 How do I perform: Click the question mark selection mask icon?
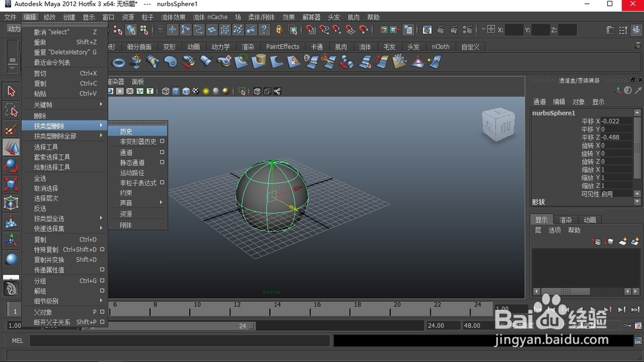264,30
